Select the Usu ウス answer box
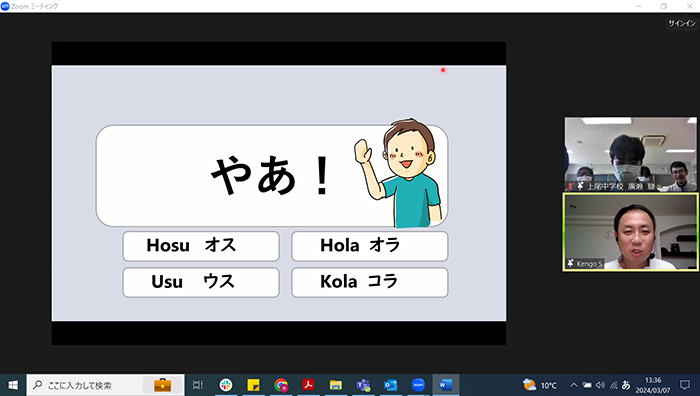The width and height of the screenshot is (700, 396). (201, 282)
